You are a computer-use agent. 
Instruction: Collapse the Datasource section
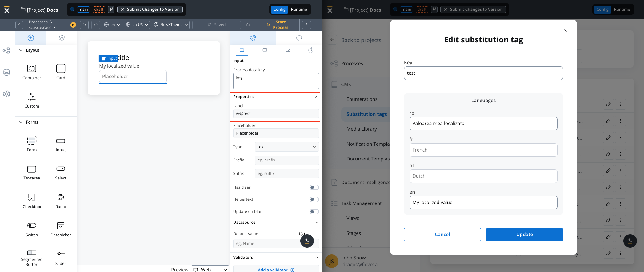317,223
